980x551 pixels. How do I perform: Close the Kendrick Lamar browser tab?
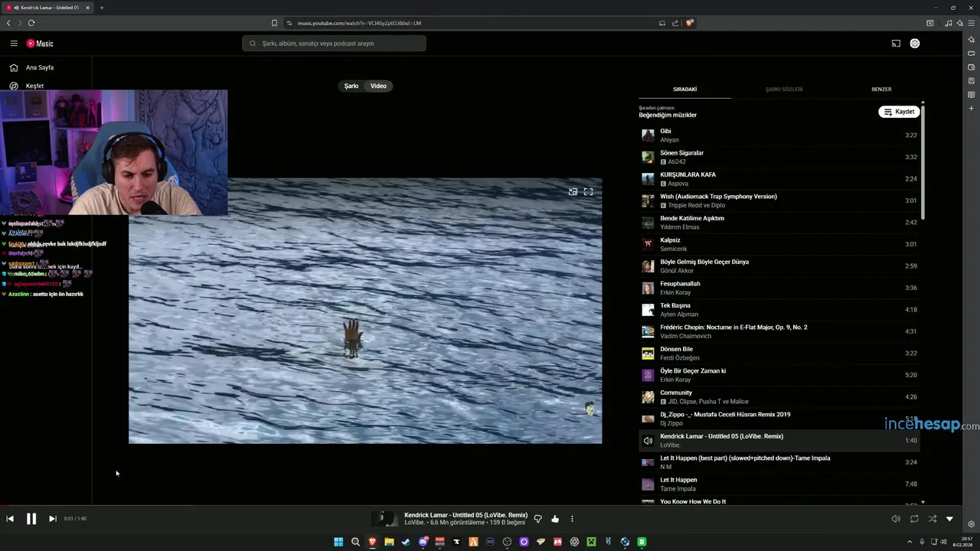87,8
